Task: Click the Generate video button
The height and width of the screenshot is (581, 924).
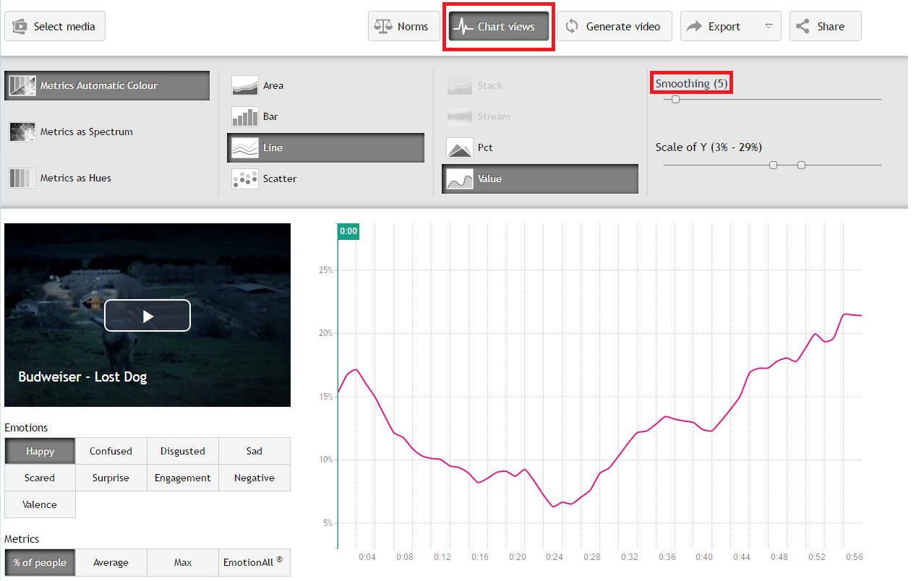Action: point(614,26)
